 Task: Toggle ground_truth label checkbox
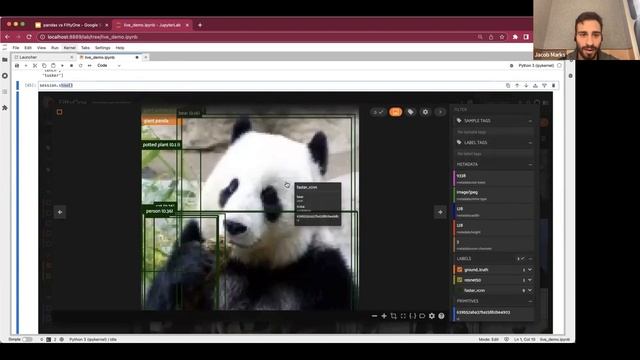460,270
